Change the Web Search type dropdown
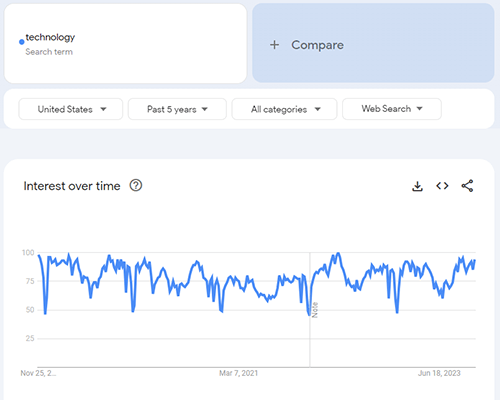500x400 pixels. [392, 109]
